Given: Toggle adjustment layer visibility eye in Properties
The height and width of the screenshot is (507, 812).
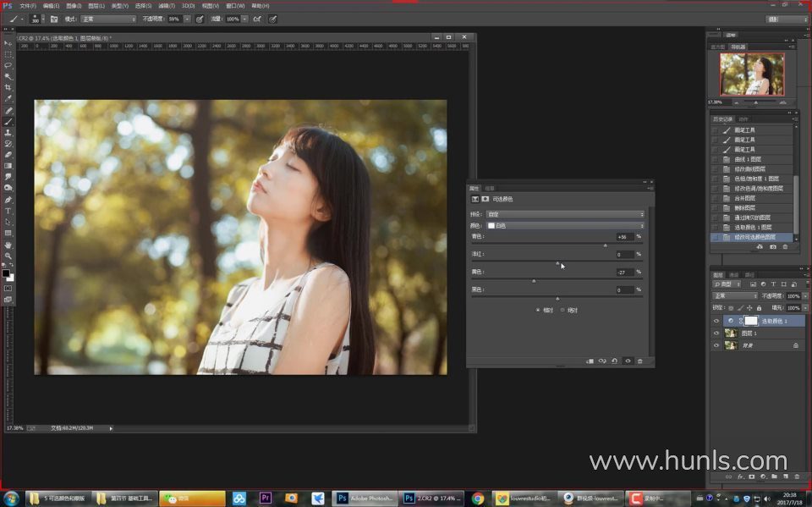Looking at the screenshot, I should (628, 361).
